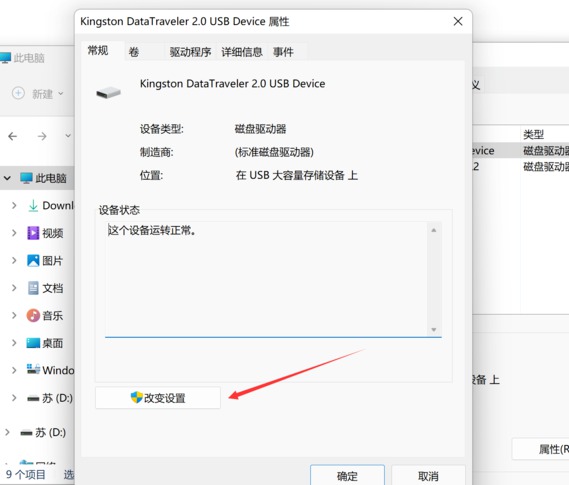The height and width of the screenshot is (485, 569).
Task: Switch to the 驱动程序 tab
Action: pyautogui.click(x=190, y=52)
